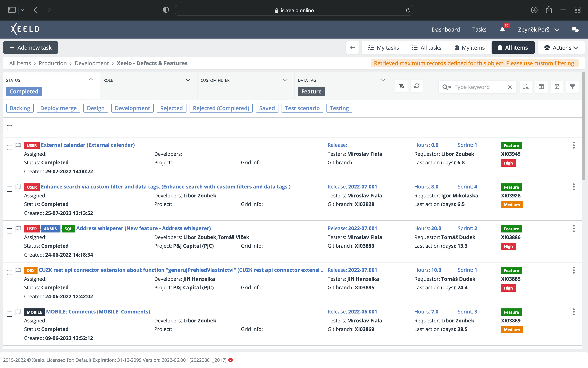
Task: Open the Address whisperer item link
Action: click(x=143, y=228)
